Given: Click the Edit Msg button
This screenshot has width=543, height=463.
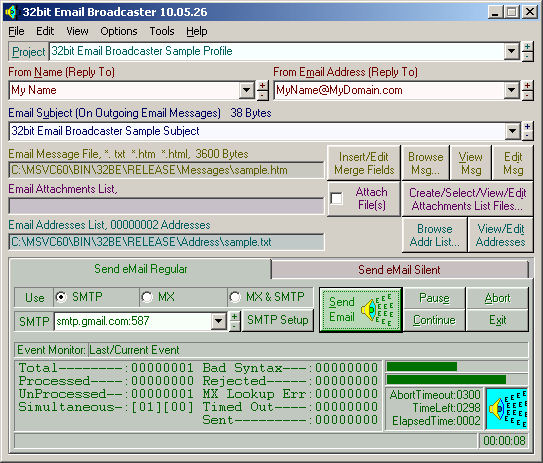Looking at the screenshot, I should (513, 163).
